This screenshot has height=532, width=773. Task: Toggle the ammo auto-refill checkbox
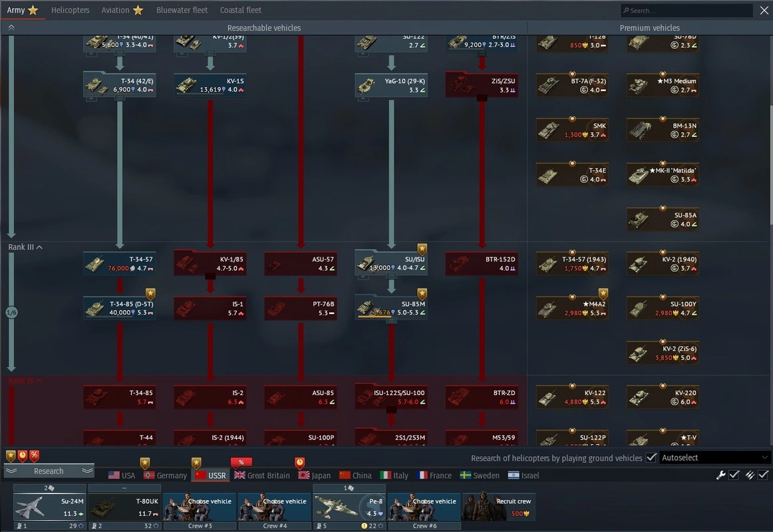[x=762, y=475]
